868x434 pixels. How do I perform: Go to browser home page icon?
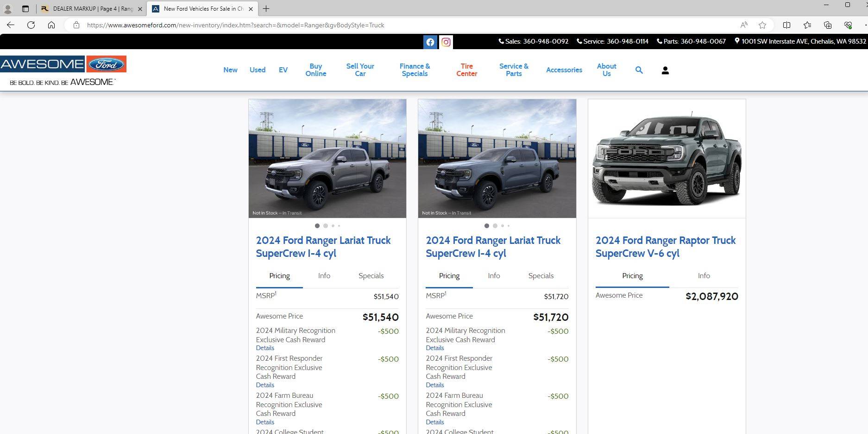click(51, 25)
